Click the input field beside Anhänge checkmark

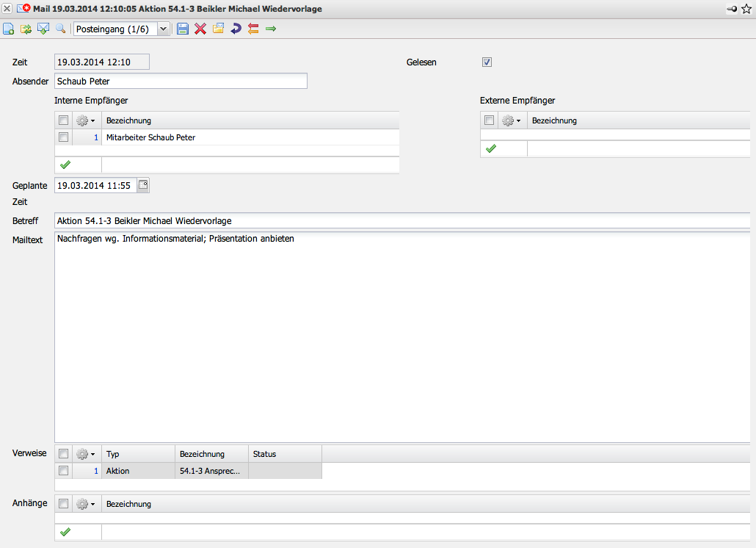pos(426,532)
